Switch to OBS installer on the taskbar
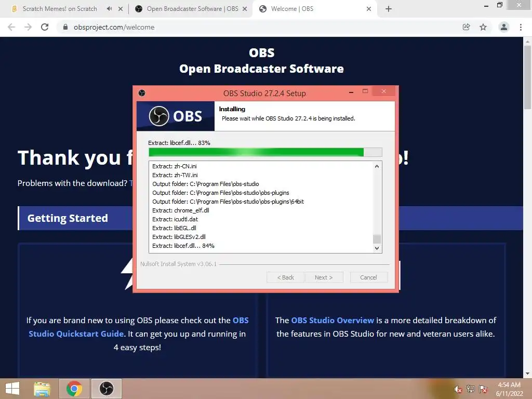532x399 pixels. 106,389
